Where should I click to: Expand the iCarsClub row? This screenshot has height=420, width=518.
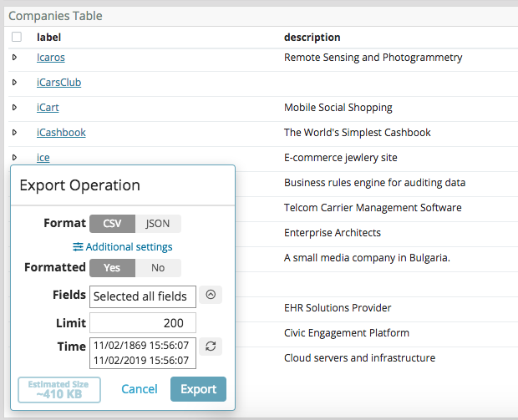14,83
